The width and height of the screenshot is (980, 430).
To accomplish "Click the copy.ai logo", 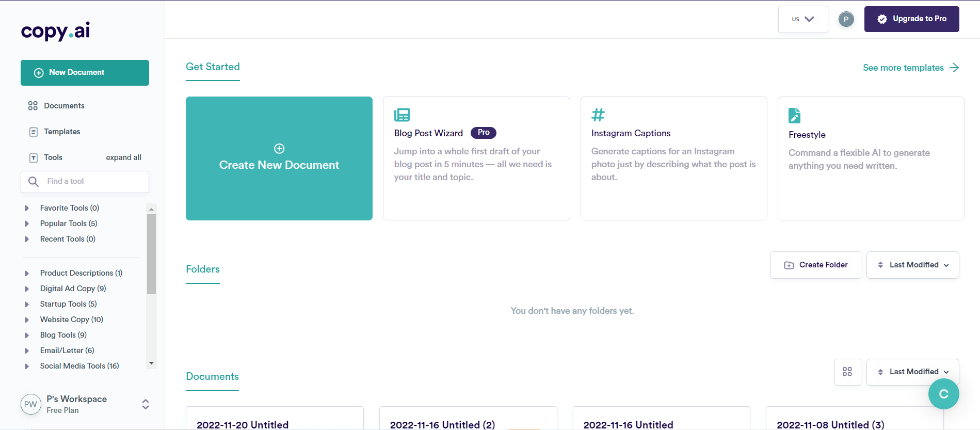I will [x=55, y=31].
